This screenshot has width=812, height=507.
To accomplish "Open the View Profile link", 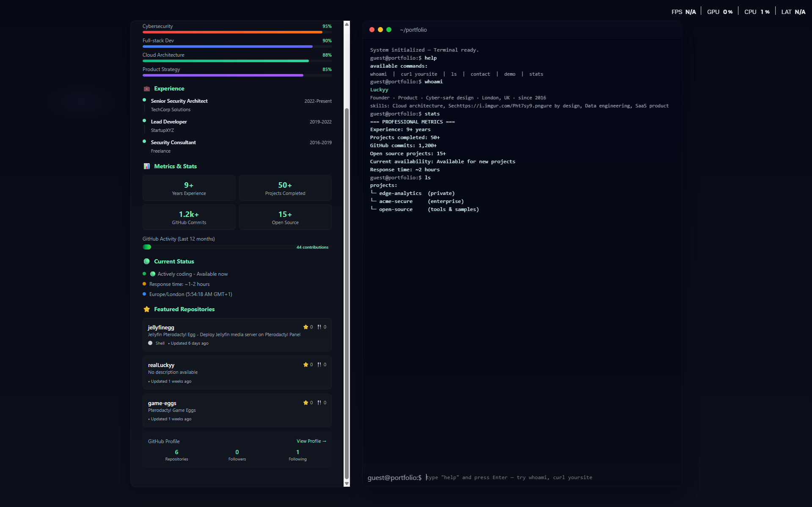I will coord(311,441).
